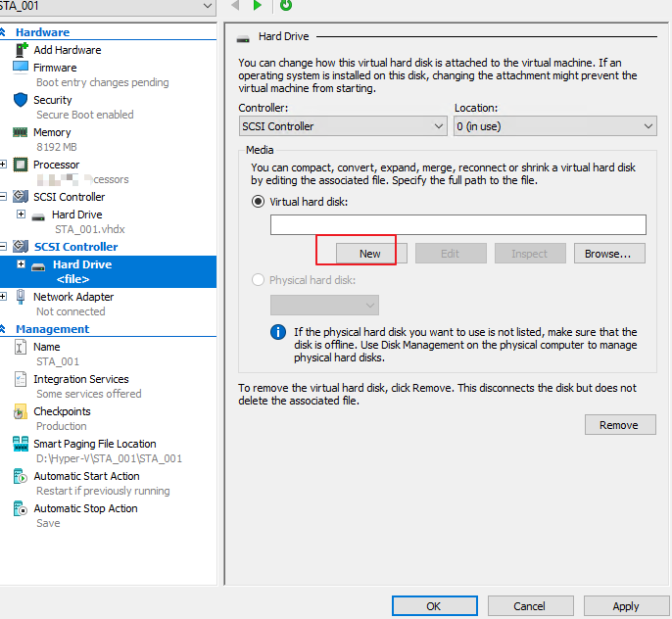This screenshot has width=672, height=619.
Task: Select the Processor icon
Action: [x=21, y=165]
